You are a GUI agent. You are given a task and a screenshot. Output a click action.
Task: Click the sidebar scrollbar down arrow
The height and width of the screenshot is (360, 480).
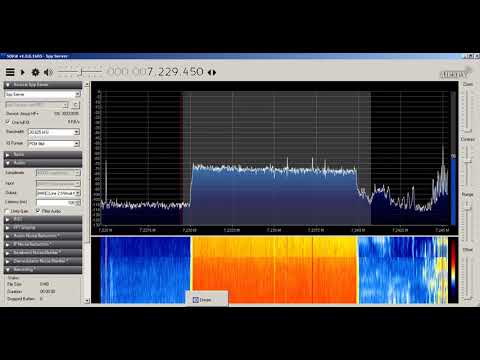87,301
